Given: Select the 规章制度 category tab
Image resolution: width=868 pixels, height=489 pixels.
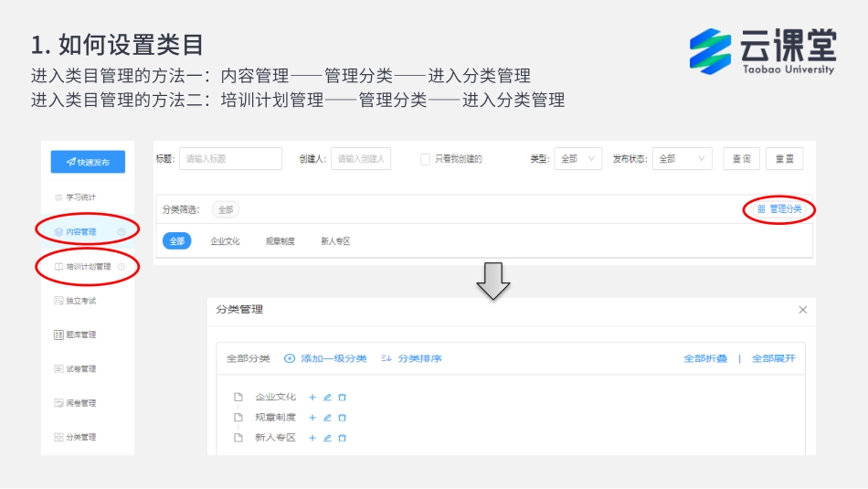Looking at the screenshot, I should coord(281,241).
